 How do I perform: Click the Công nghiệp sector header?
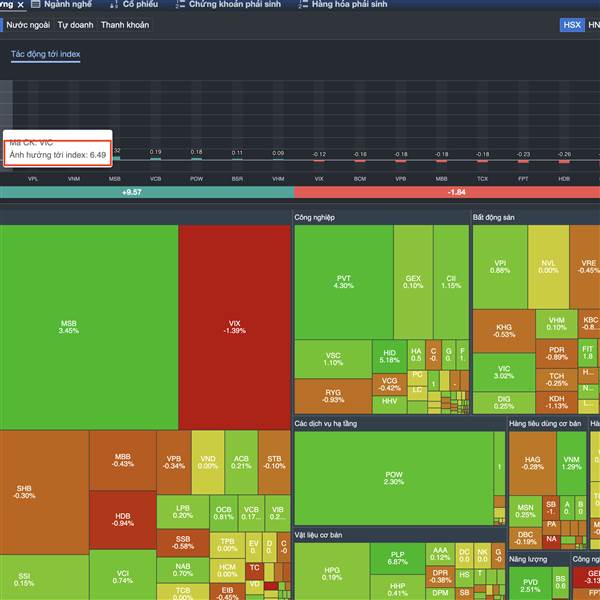pos(315,217)
